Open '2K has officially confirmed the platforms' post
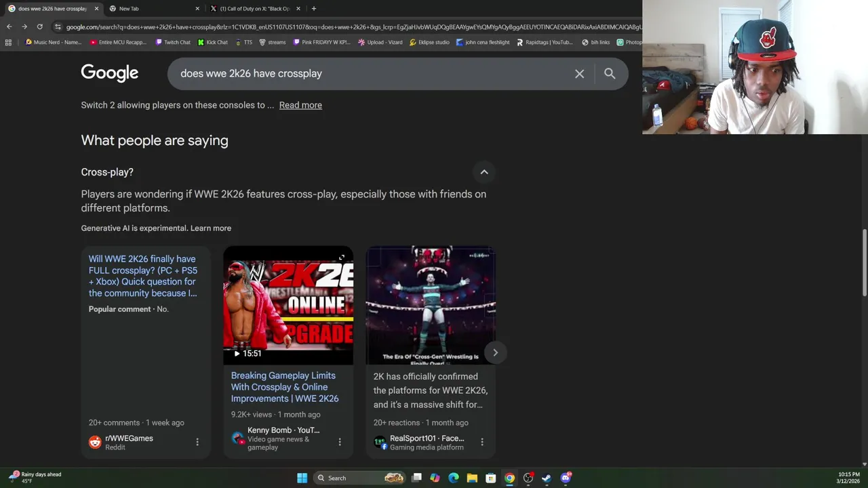This screenshot has width=868, height=488. click(431, 390)
